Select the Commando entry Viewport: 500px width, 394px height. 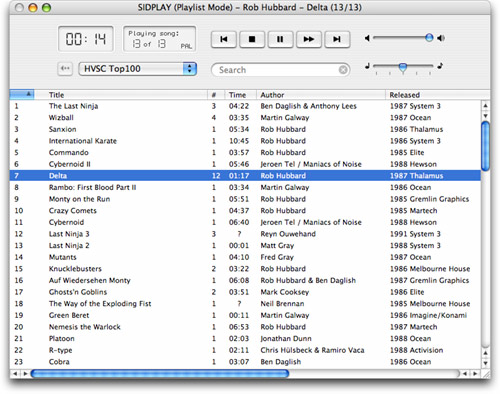(245, 153)
